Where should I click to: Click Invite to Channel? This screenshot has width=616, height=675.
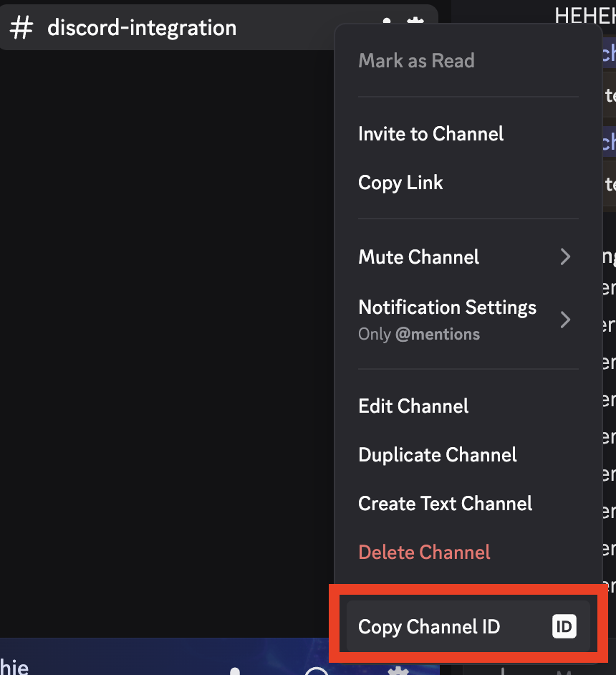[x=430, y=133]
